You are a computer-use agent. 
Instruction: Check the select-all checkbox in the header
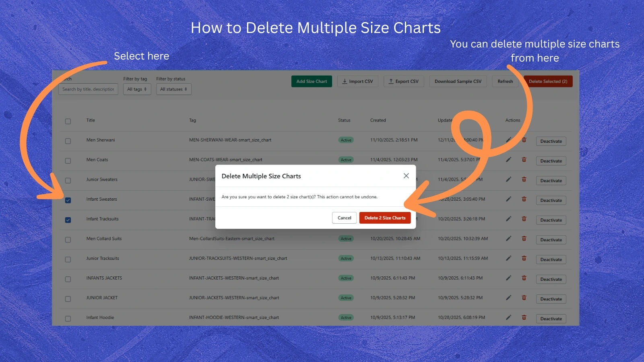(x=68, y=121)
